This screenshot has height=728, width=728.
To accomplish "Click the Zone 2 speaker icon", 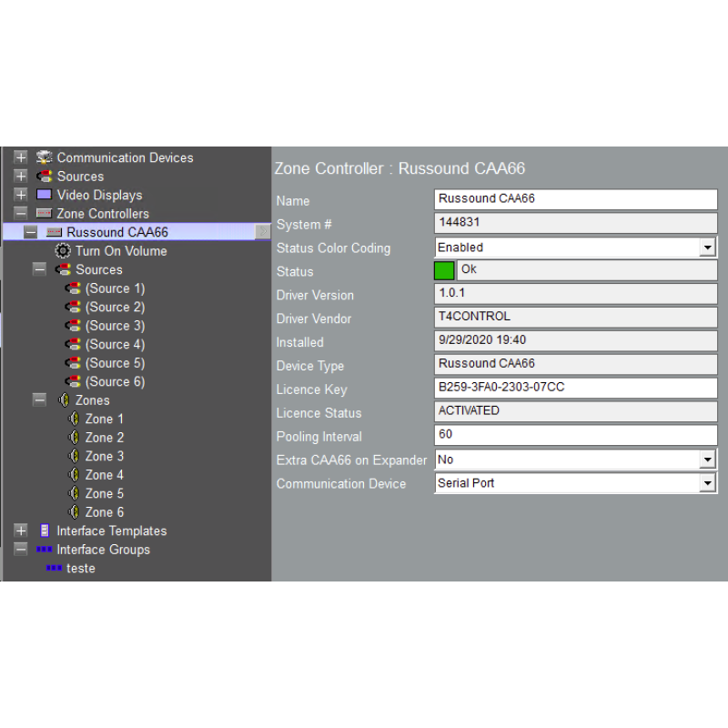I will point(74,438).
